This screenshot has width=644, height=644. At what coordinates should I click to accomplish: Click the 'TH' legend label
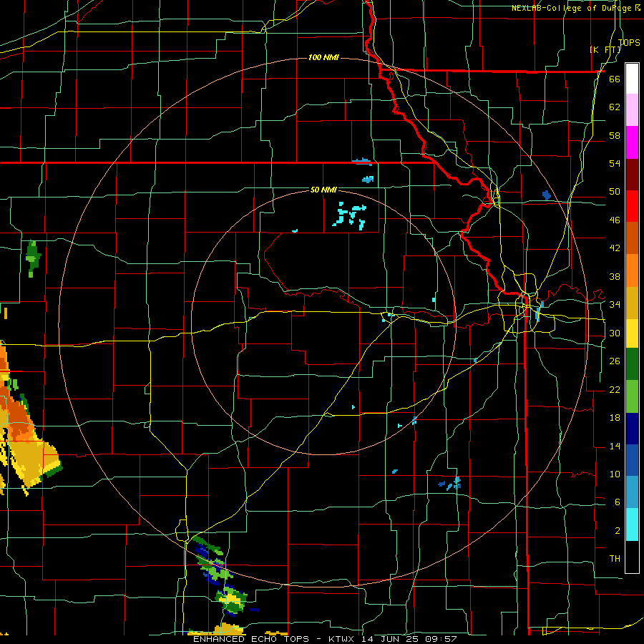click(x=615, y=558)
